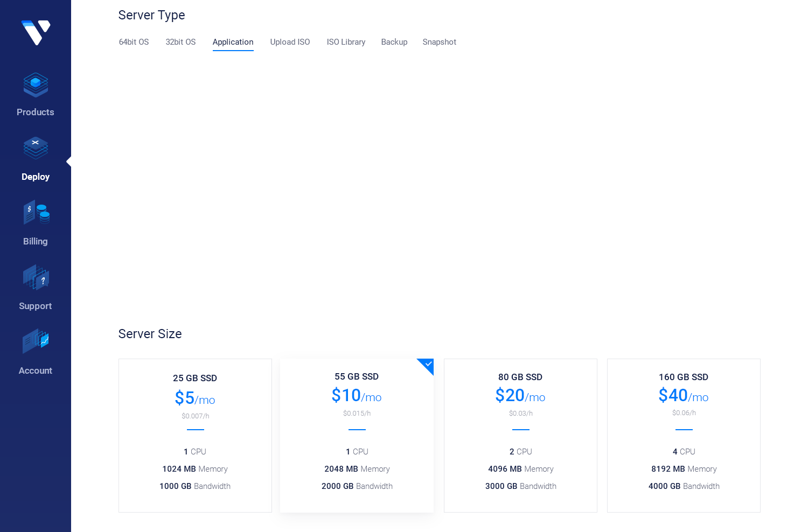
Task: Click the $0.007/h hourly price text
Action: (x=196, y=416)
